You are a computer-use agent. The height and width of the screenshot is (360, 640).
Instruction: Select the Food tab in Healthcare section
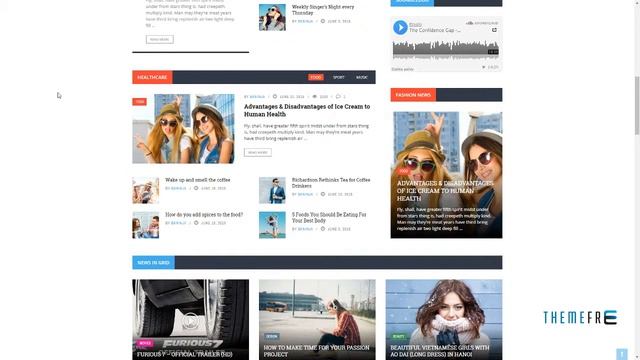(316, 77)
